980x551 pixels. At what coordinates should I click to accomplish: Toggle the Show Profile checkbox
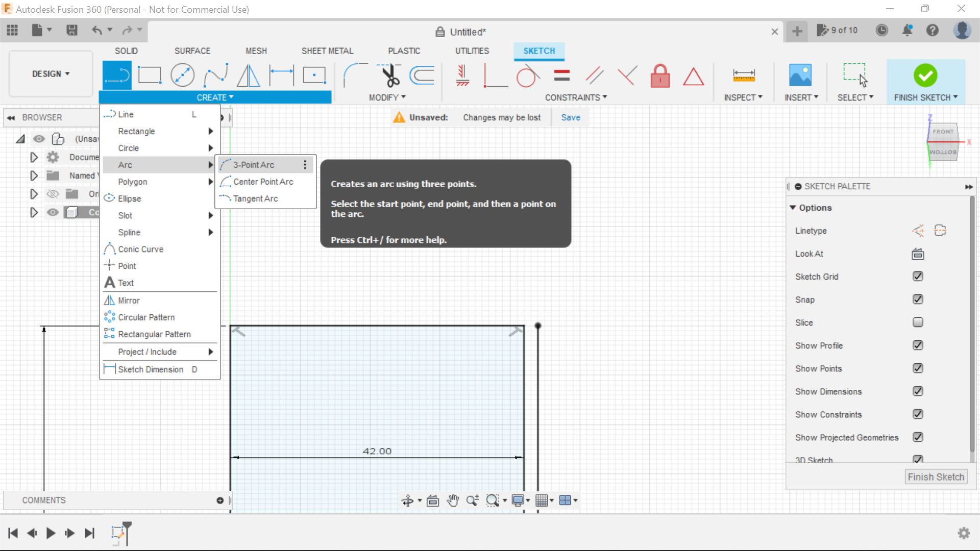pos(918,345)
